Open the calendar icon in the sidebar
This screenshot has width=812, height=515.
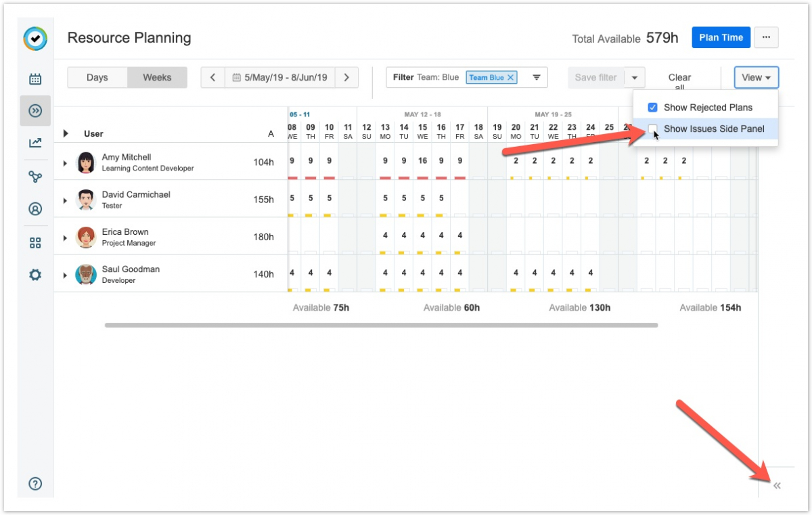[35, 79]
